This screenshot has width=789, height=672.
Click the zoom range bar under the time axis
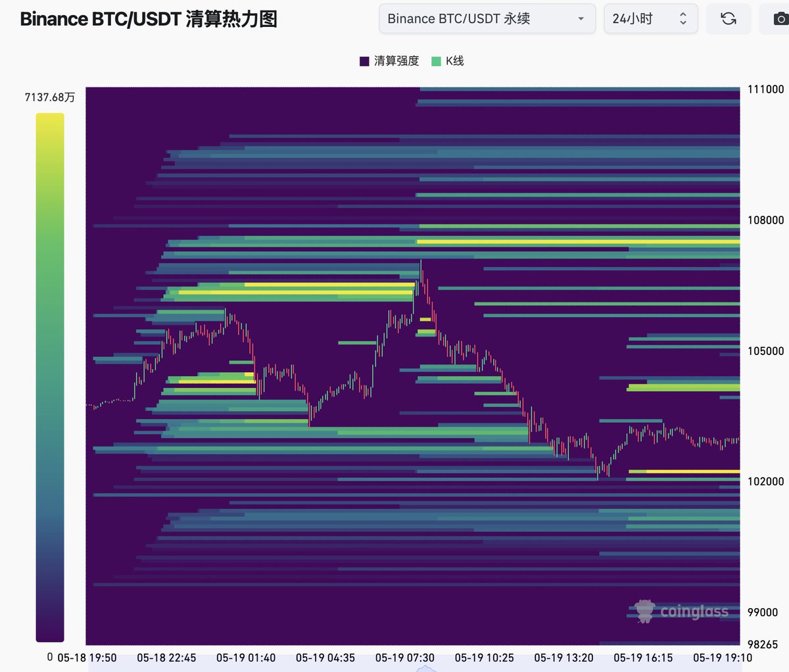(x=414, y=668)
